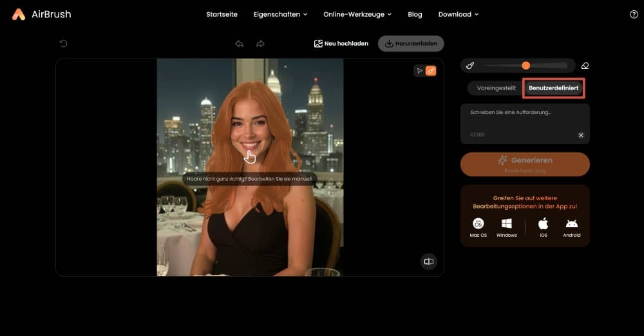Open the Blog menu item
644x336 pixels.
click(x=415, y=14)
